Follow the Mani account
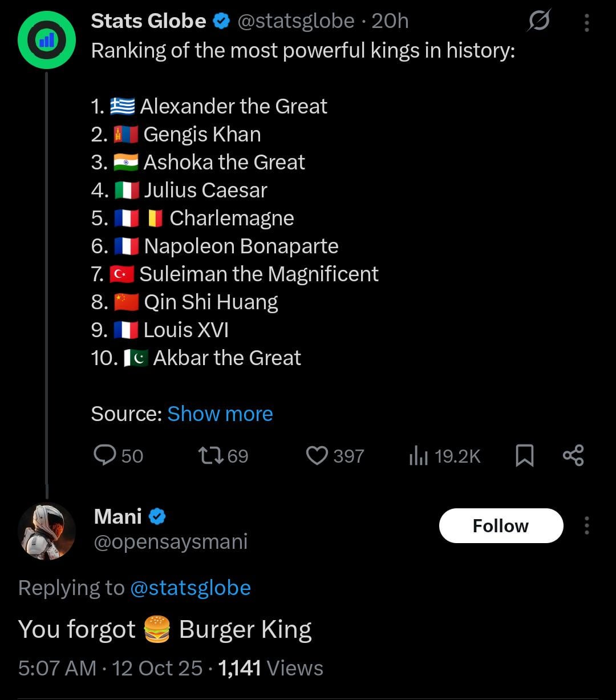 [x=501, y=525]
